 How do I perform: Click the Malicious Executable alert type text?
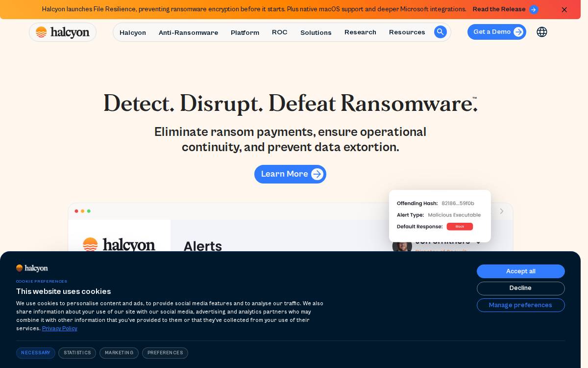454,215
